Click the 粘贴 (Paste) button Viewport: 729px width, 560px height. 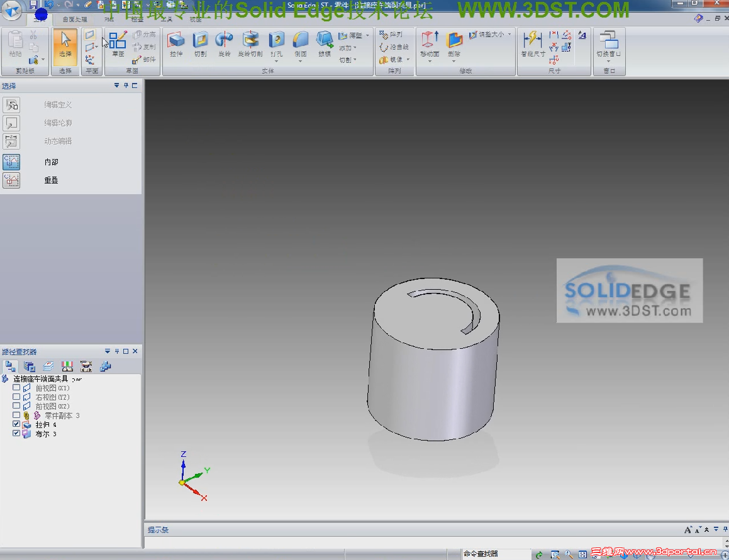15,44
